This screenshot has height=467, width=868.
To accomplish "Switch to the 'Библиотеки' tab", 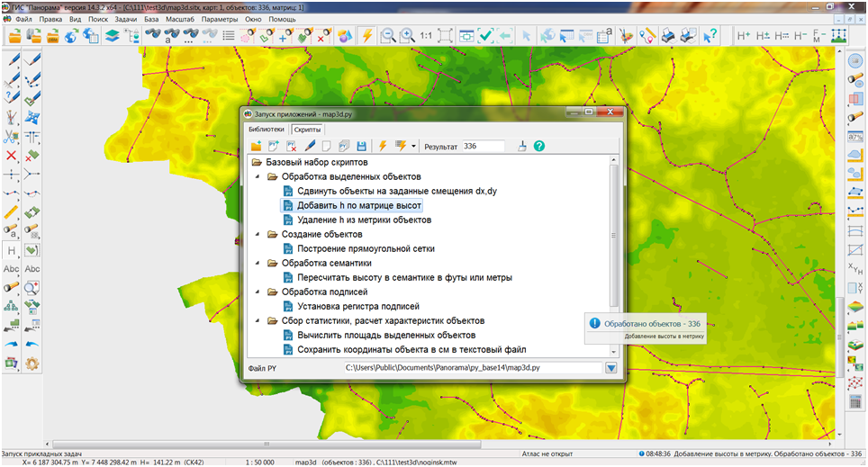I will (265, 130).
